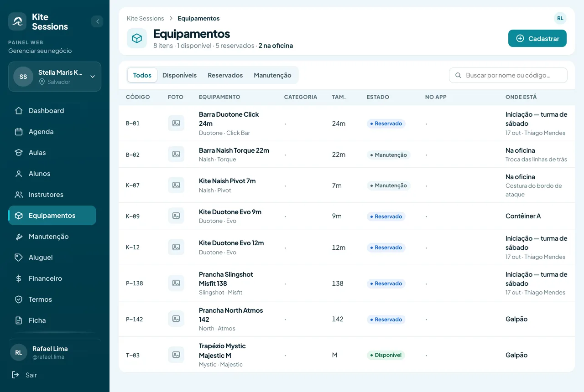Click the Reservado badge on row K-09
Viewport: 584px width, 392px height.
pyautogui.click(x=386, y=217)
